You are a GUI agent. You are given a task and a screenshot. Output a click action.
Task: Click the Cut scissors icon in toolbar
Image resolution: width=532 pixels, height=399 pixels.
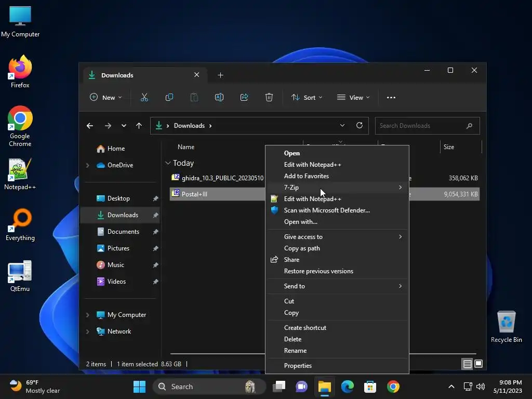pos(144,97)
